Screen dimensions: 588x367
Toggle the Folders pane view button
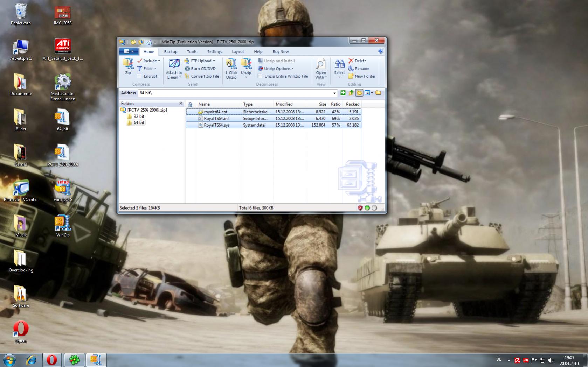(x=359, y=93)
